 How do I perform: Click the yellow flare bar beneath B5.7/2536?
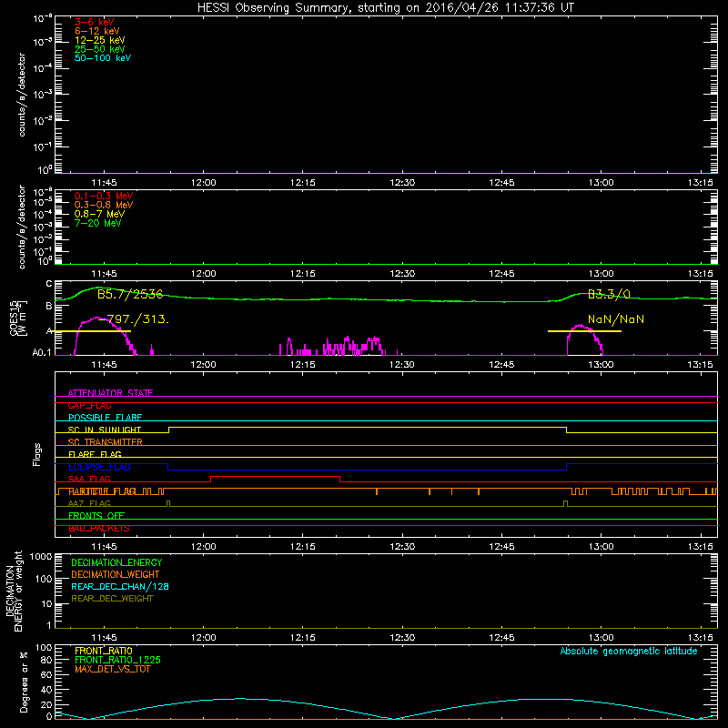[91, 331]
